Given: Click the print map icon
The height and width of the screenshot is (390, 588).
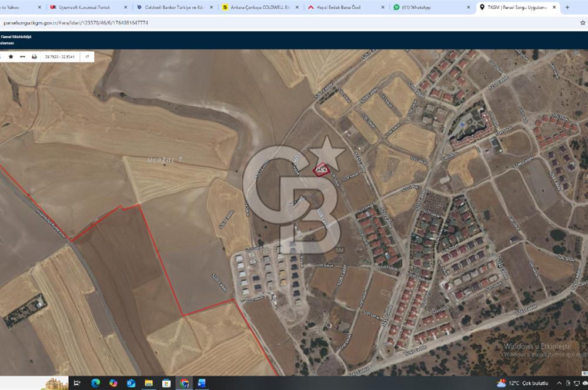Looking at the screenshot, I should [x=34, y=57].
